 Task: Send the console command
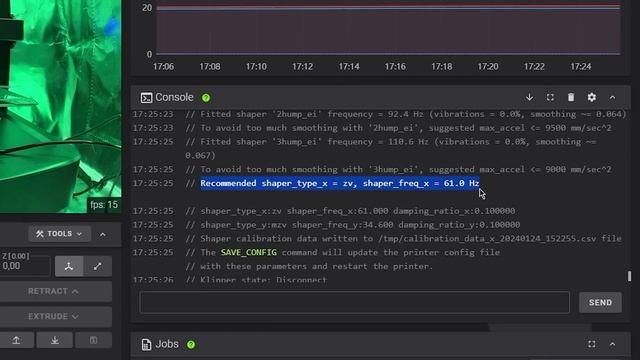click(600, 302)
